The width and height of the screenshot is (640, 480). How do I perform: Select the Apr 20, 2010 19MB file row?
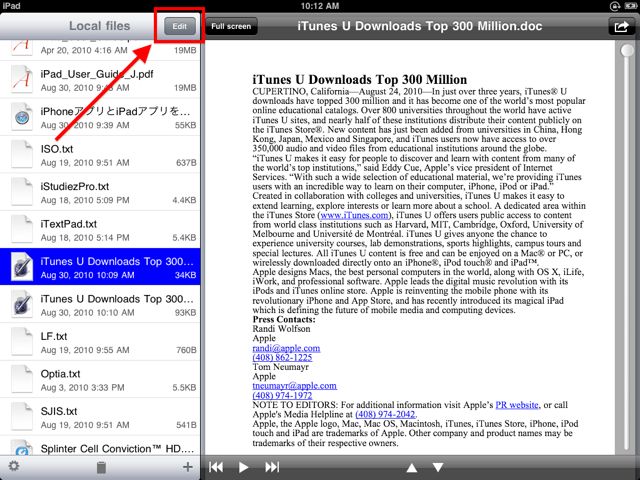(100, 50)
